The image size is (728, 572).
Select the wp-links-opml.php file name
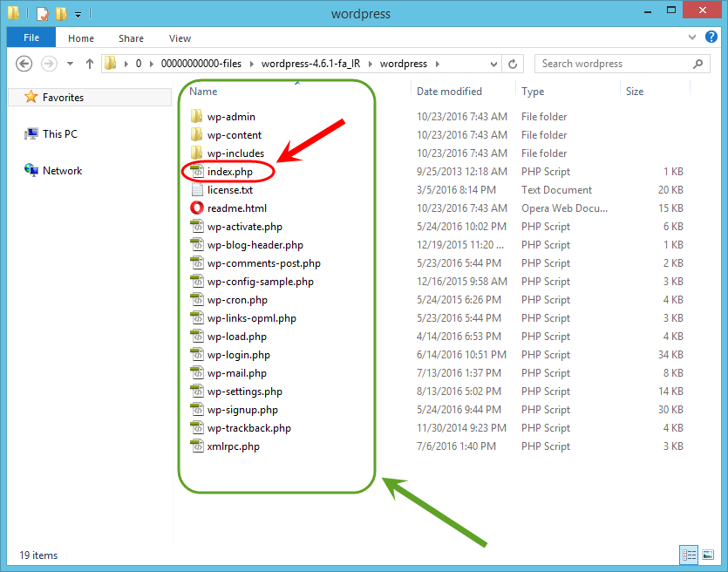point(252,318)
